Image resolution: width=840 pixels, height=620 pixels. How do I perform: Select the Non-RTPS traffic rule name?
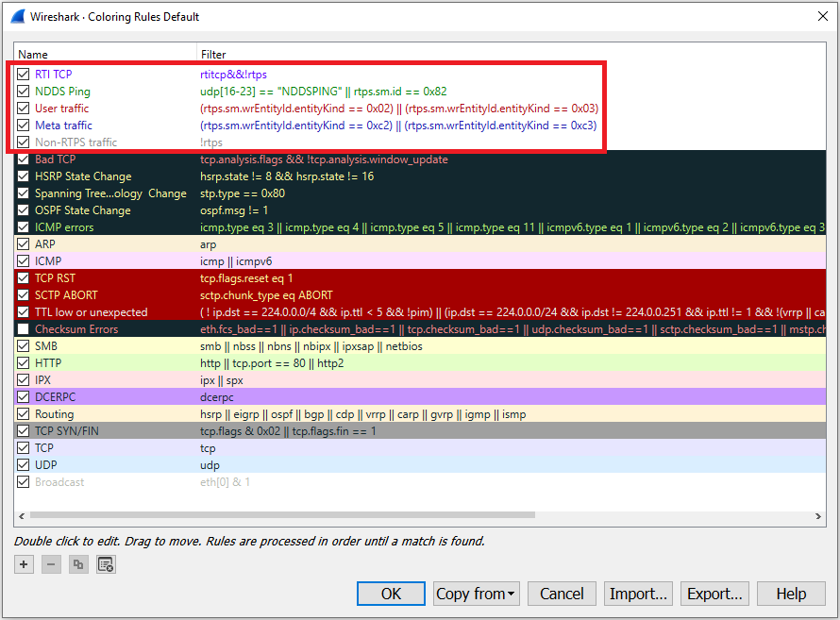[x=76, y=142]
